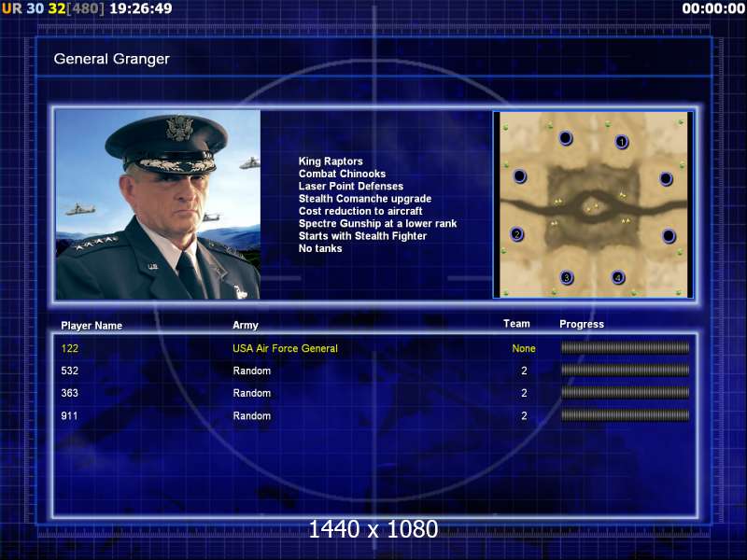Select the unnumbered start marker directly above position 2

(x=520, y=176)
